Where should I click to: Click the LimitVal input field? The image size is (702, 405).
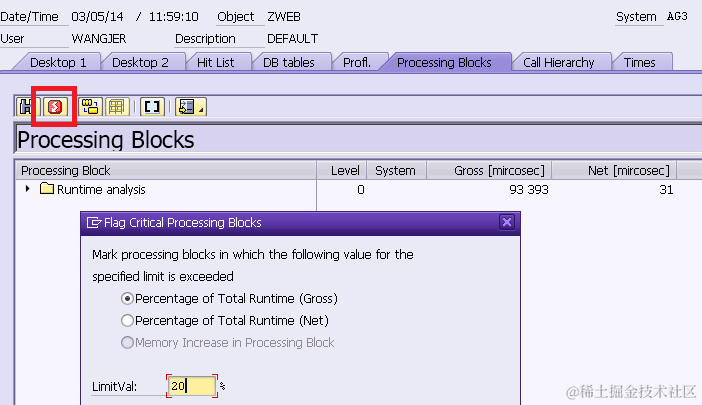tap(192, 386)
